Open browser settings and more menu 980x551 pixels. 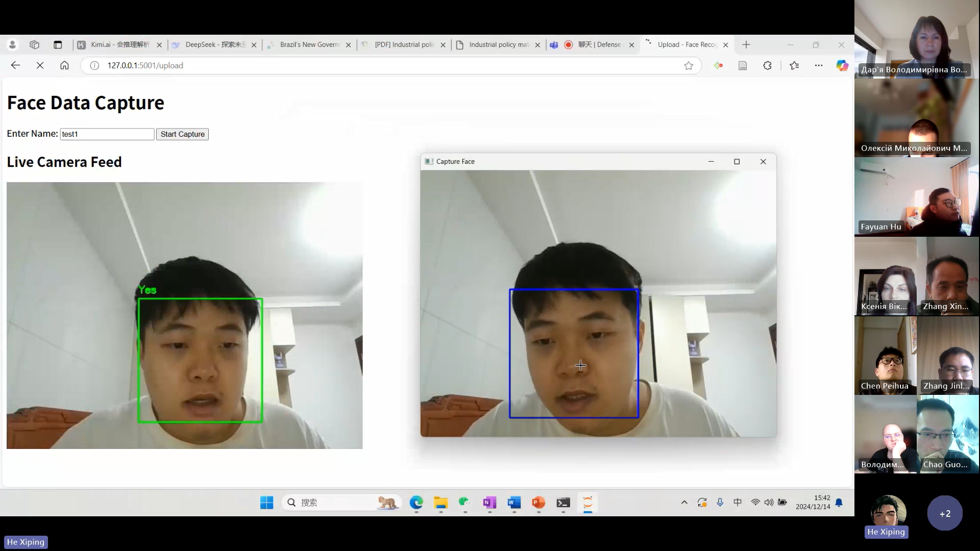(x=819, y=65)
